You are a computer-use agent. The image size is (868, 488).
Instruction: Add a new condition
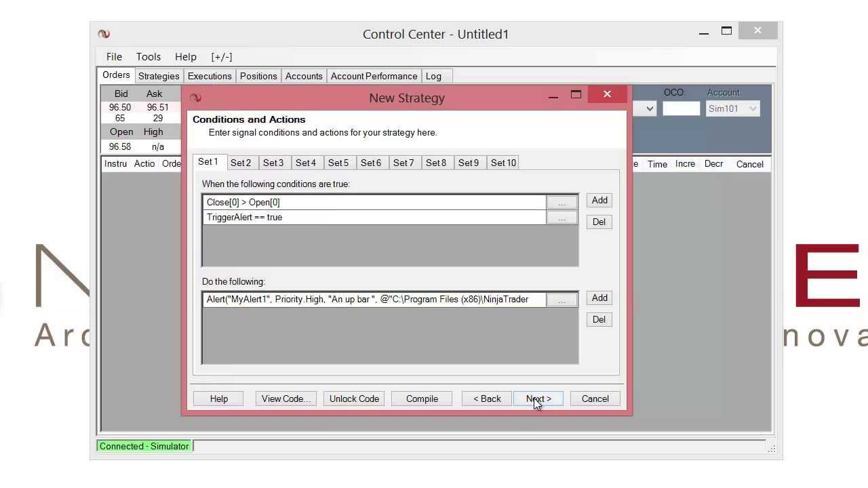click(599, 200)
